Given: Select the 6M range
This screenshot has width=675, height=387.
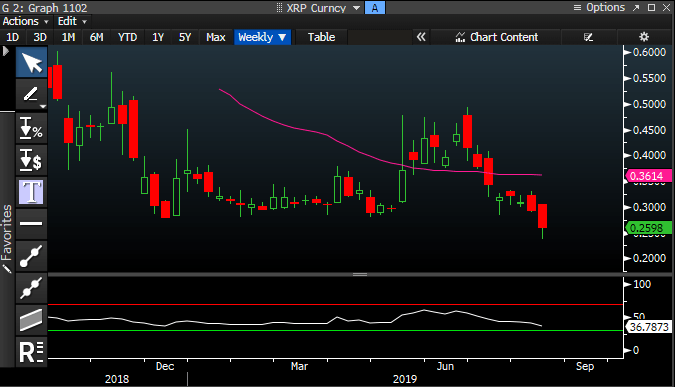Looking at the screenshot, I should point(96,37).
